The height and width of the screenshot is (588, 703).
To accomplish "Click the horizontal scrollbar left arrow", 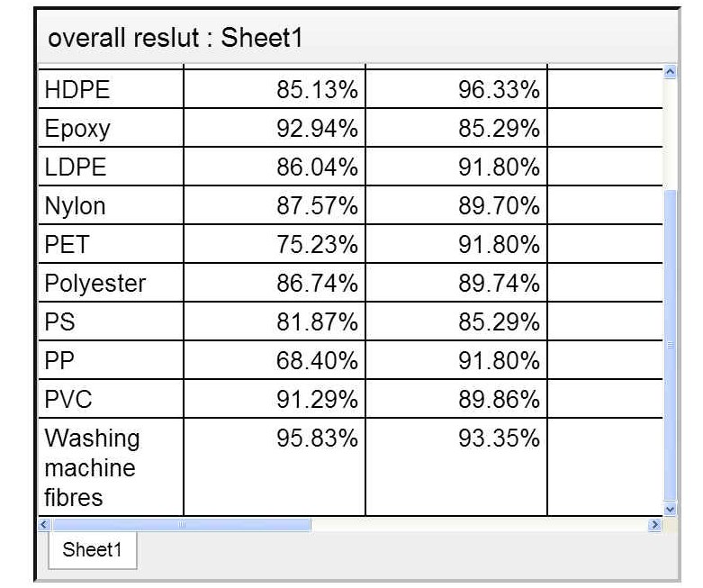I will pyautogui.click(x=44, y=524).
